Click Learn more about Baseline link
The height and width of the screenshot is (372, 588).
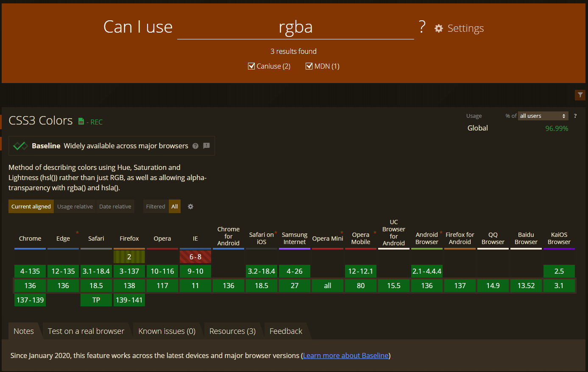(x=346, y=355)
